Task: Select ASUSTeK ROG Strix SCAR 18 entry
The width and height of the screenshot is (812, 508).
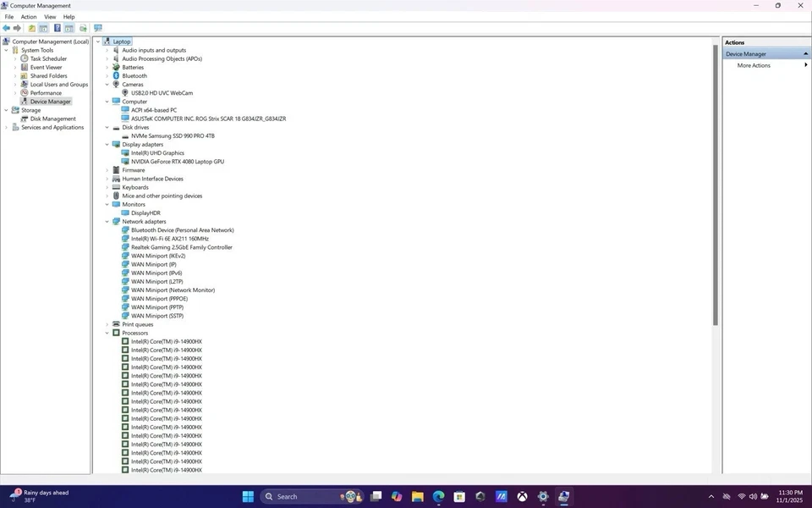Action: (x=208, y=119)
